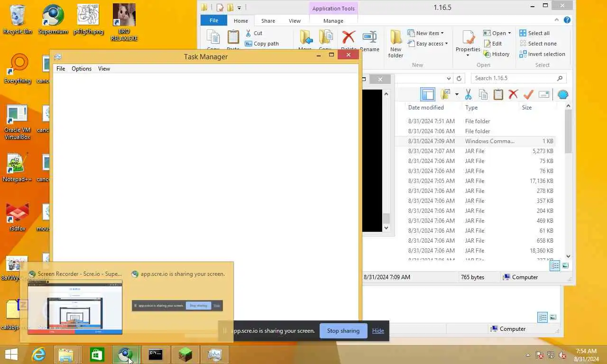The image size is (607, 364).
Task: Open the blue File tab in Explorer
Action: 214,20
